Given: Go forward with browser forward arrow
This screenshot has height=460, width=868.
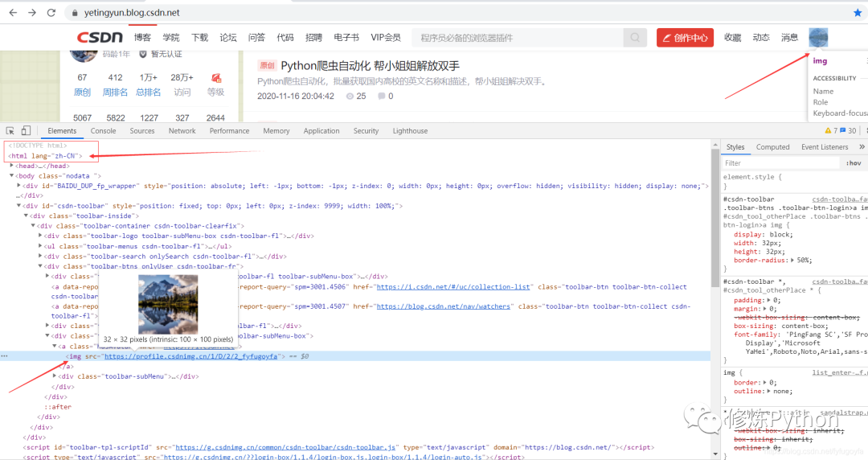Looking at the screenshot, I should click(32, 12).
